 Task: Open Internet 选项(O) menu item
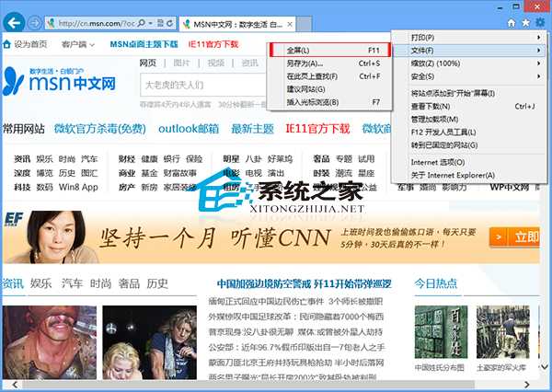468,162
